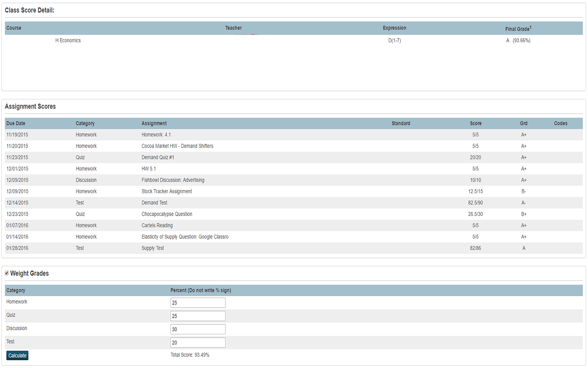Toggle the Weight Grades checkbox
Image resolution: width=588 pixels, height=368 pixels.
pos(7,273)
